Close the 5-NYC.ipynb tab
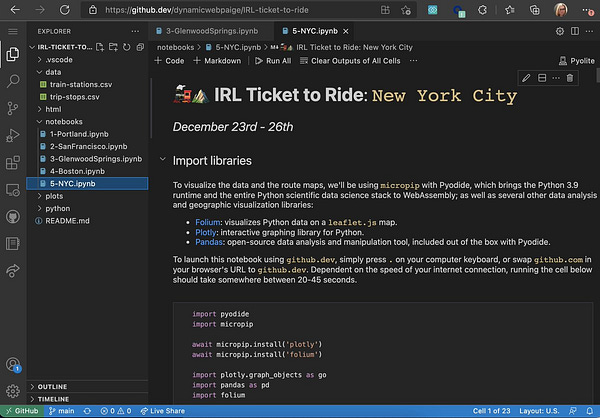600x418 pixels. (x=346, y=31)
